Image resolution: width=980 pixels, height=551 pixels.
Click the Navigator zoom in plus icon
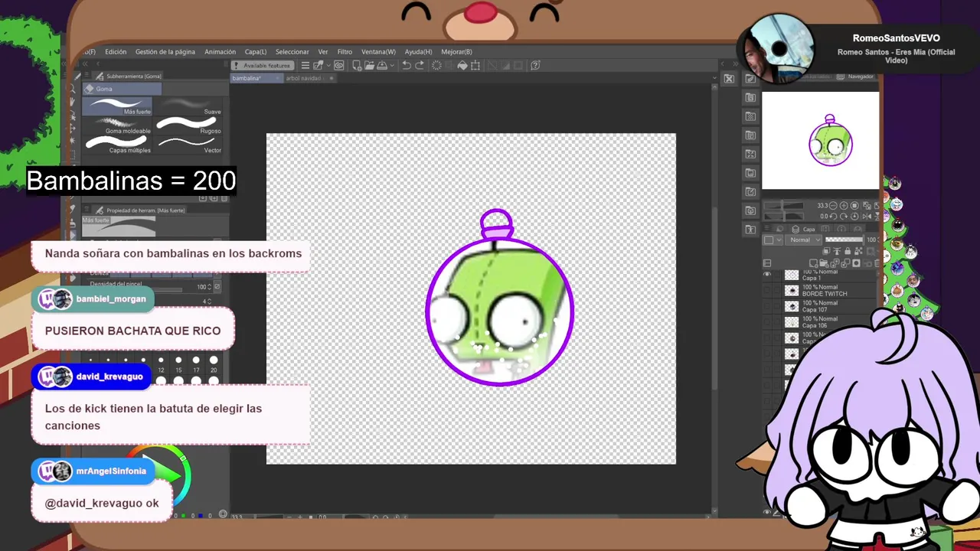pyautogui.click(x=844, y=206)
